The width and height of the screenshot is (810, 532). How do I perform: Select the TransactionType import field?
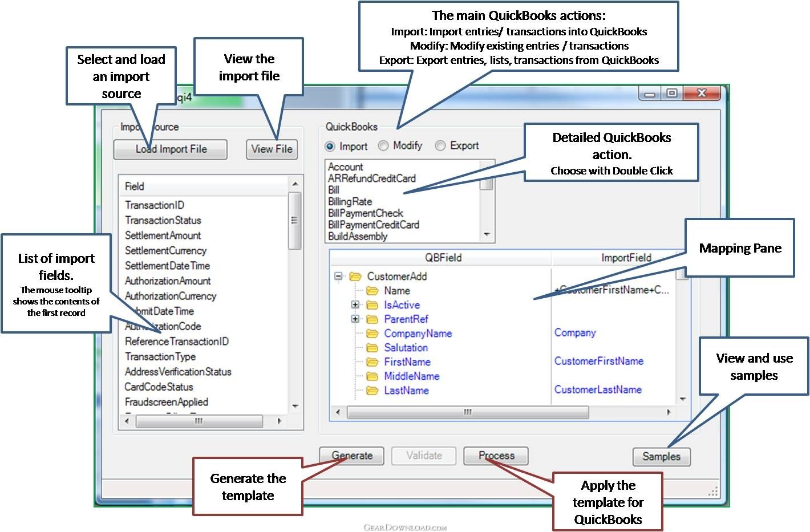(x=160, y=357)
